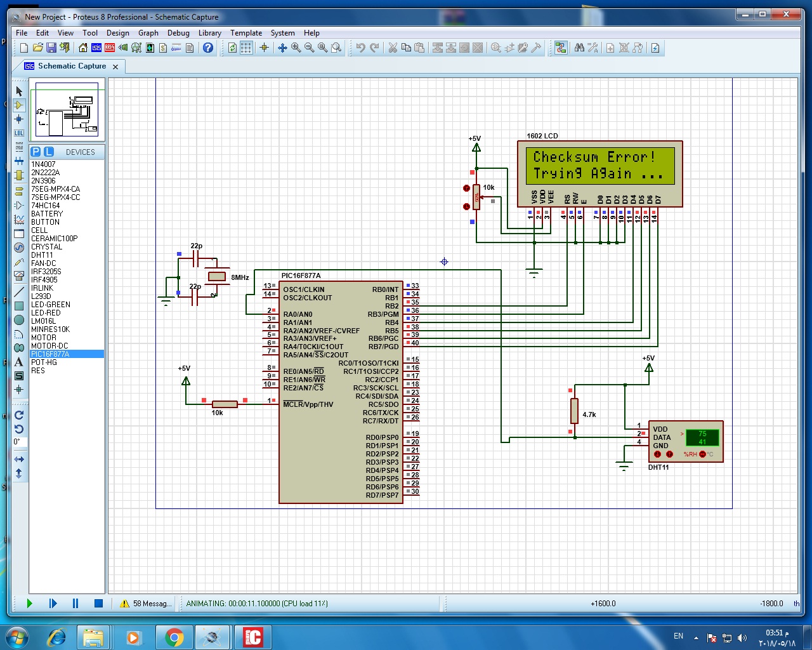
Task: Click the schematic overview thumbnail
Action: point(67,110)
